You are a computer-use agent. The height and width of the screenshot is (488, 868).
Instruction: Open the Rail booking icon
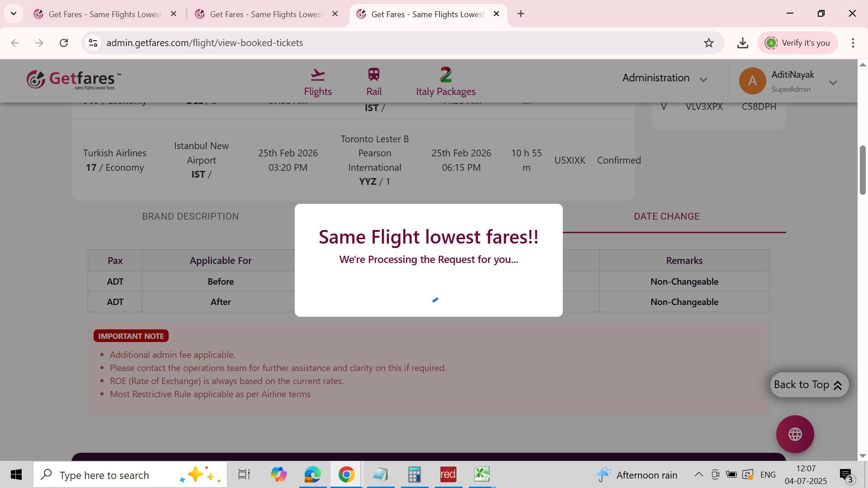[x=374, y=75]
